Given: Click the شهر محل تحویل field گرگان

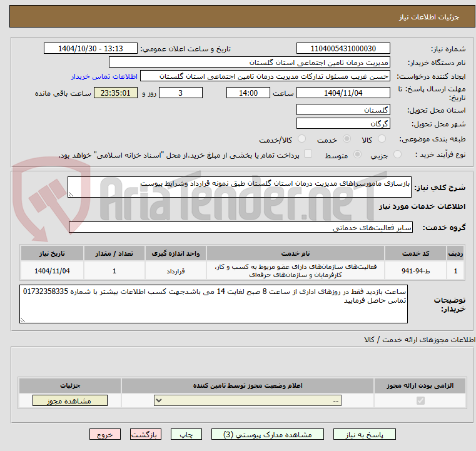Looking at the screenshot, I should [x=343, y=123].
